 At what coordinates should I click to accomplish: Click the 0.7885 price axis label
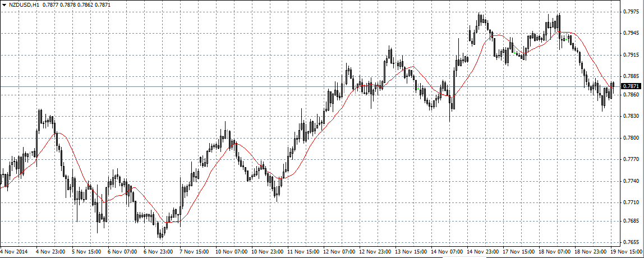pyautogui.click(x=631, y=76)
